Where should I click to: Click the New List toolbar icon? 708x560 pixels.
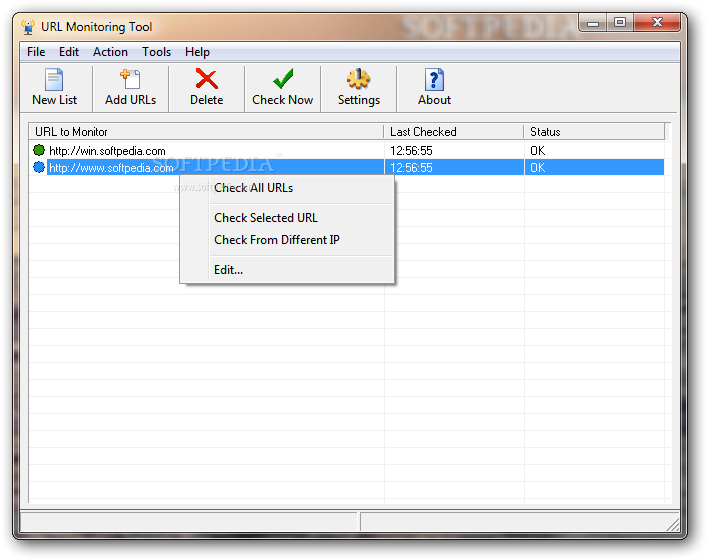[54, 79]
